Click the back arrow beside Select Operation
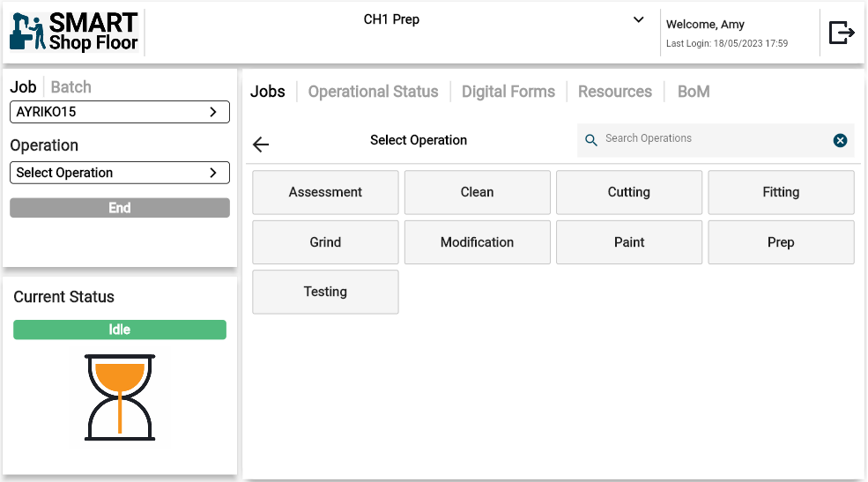The width and height of the screenshot is (868, 482). tap(261, 145)
